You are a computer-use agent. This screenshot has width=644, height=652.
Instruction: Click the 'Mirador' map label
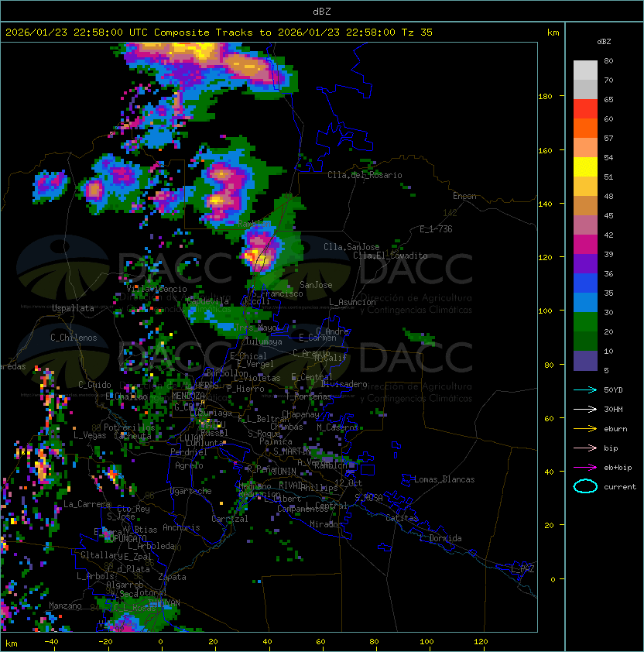point(327,524)
